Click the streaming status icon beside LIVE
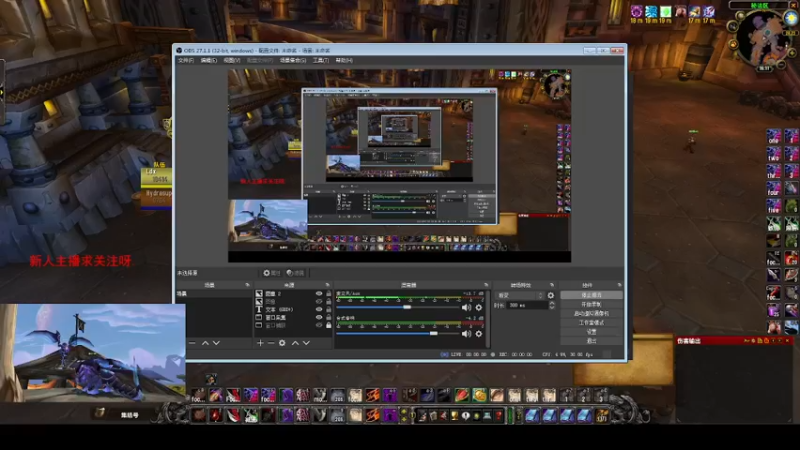800x450 pixels. 444,354
